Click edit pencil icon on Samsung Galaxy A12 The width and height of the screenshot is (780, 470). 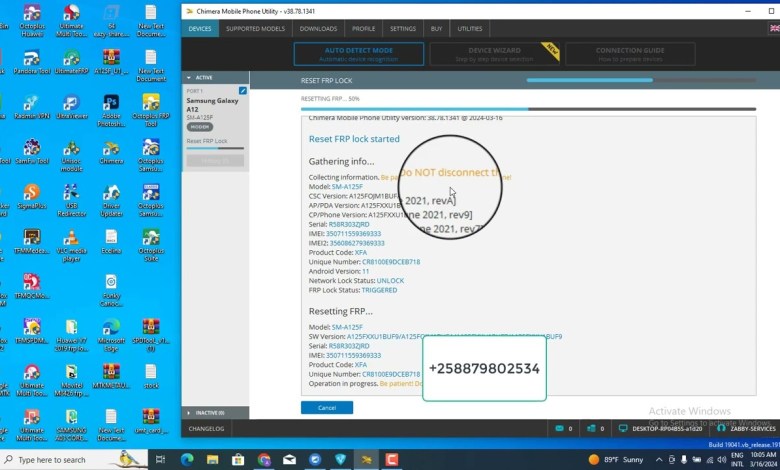coord(242,91)
